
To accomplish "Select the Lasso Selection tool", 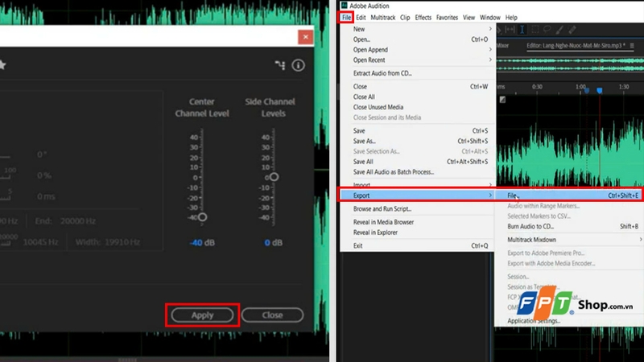I will (547, 30).
